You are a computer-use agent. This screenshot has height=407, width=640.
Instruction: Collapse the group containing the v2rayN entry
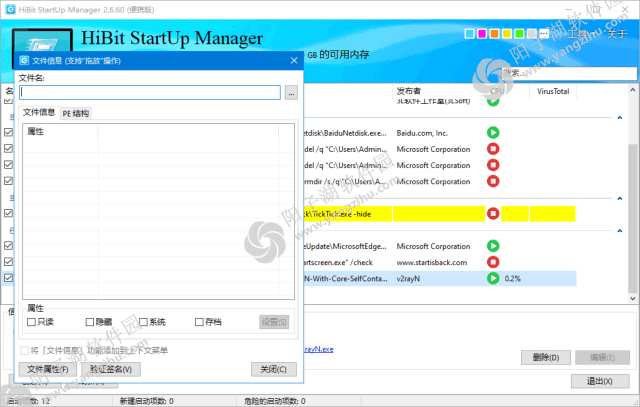[x=620, y=231]
